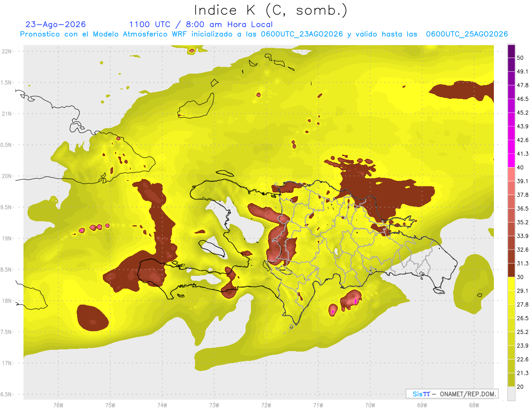532x411 pixels.
Task: Click the "72W" longitude label
Action: 266,405
